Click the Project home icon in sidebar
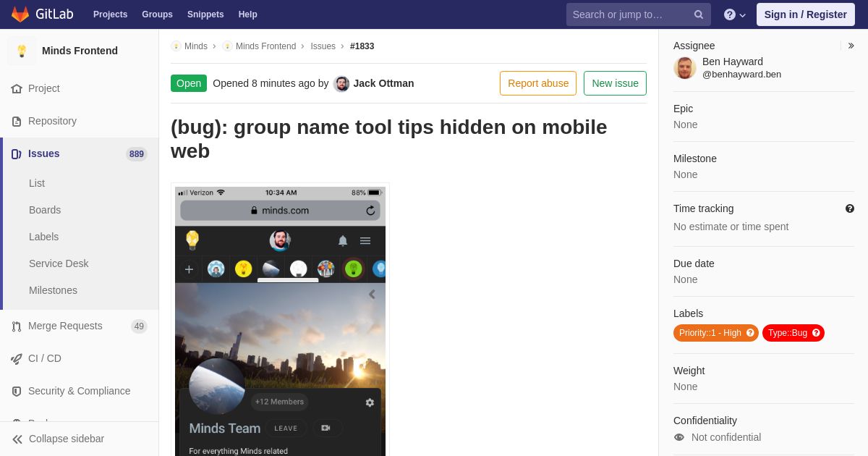Viewport: 868px width, 456px height. (x=17, y=88)
